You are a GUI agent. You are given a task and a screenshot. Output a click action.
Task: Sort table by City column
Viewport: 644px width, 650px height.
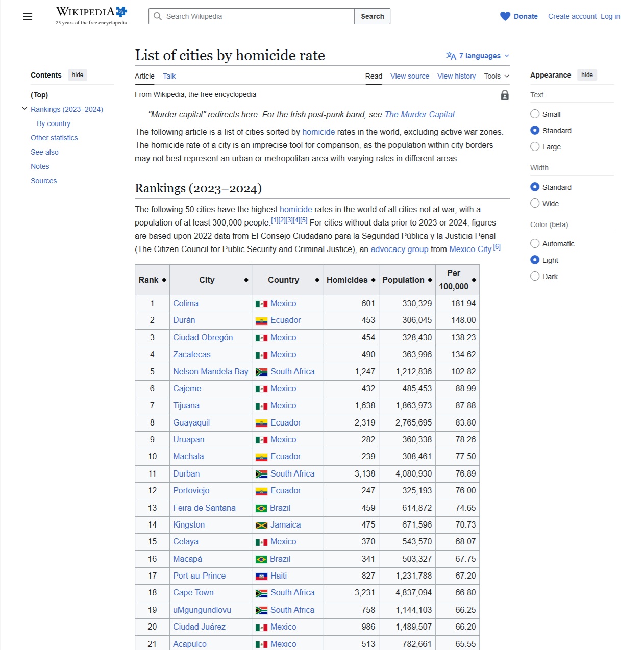click(211, 280)
